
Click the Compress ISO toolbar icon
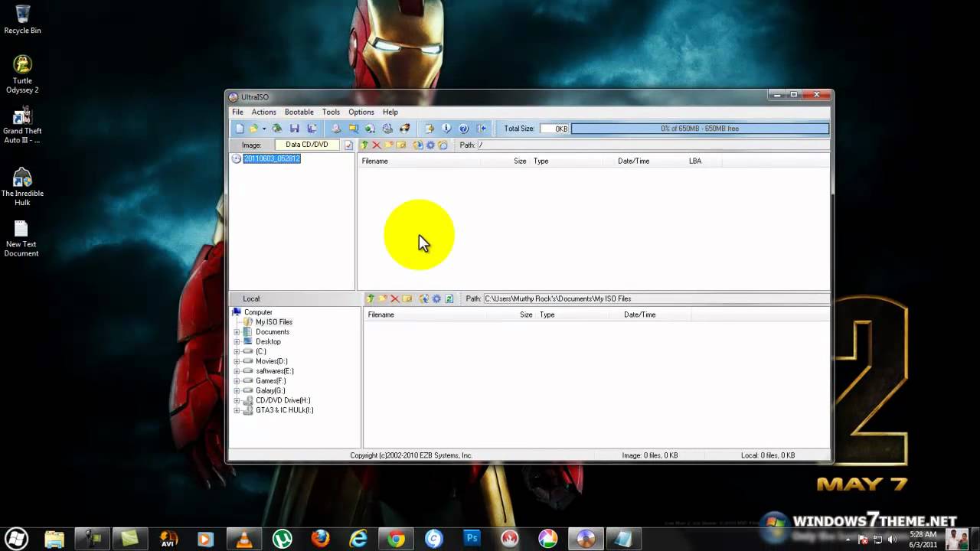click(354, 129)
